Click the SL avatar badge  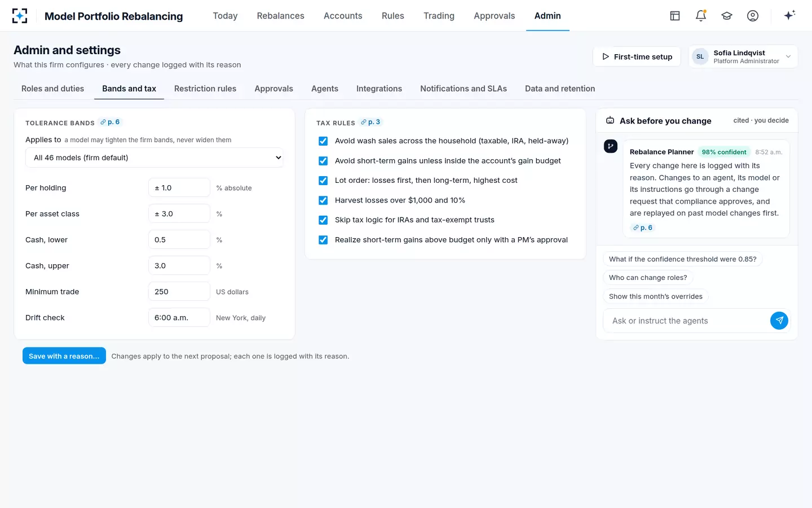[700, 56]
